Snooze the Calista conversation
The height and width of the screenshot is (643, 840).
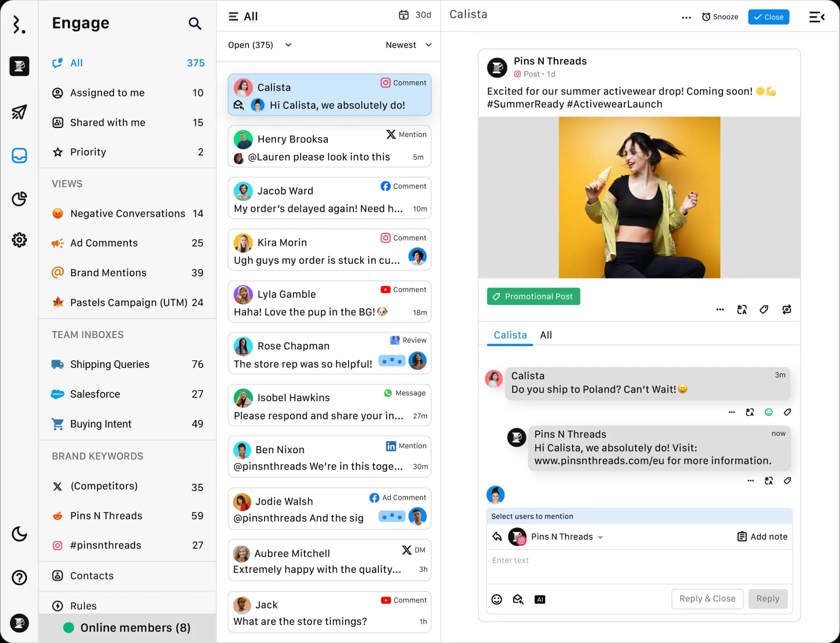tap(720, 17)
